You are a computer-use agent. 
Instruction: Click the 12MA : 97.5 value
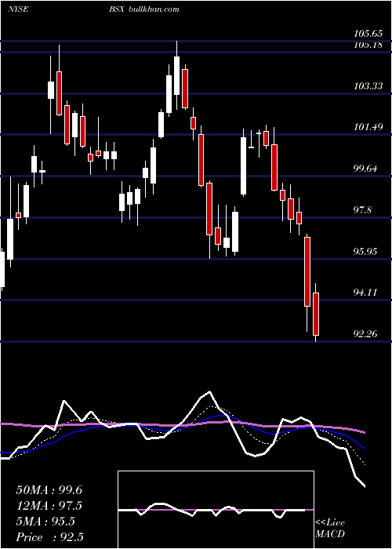pos(49,506)
